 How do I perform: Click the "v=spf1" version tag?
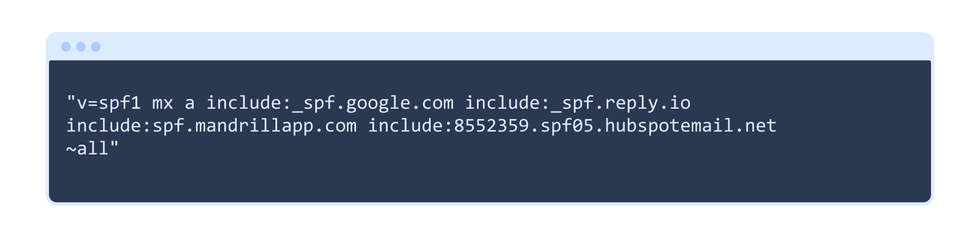click(x=109, y=103)
